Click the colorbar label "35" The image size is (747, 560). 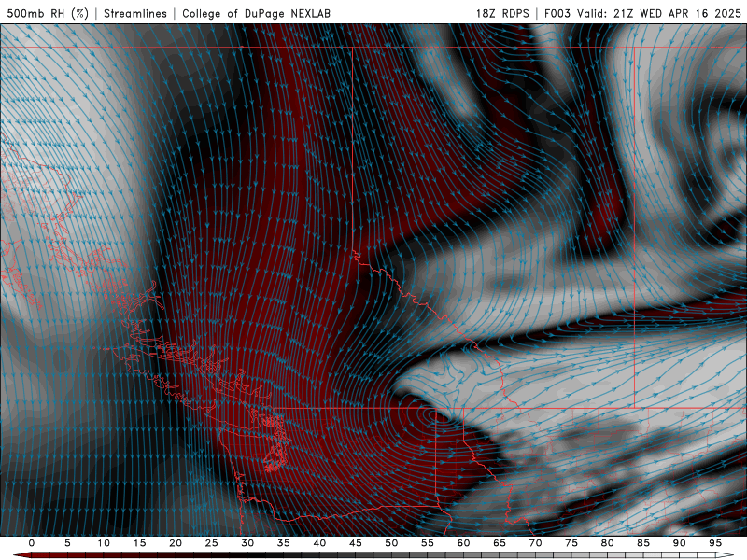click(x=284, y=543)
